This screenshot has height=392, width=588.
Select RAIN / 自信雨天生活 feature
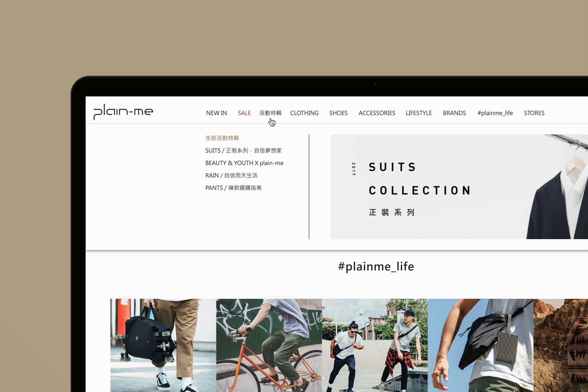pyautogui.click(x=231, y=175)
